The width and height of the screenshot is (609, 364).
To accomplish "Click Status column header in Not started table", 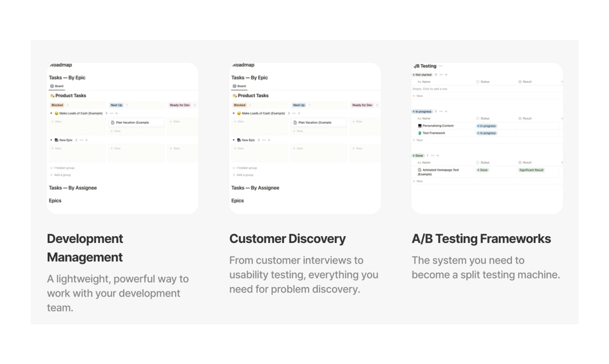I will click(483, 82).
